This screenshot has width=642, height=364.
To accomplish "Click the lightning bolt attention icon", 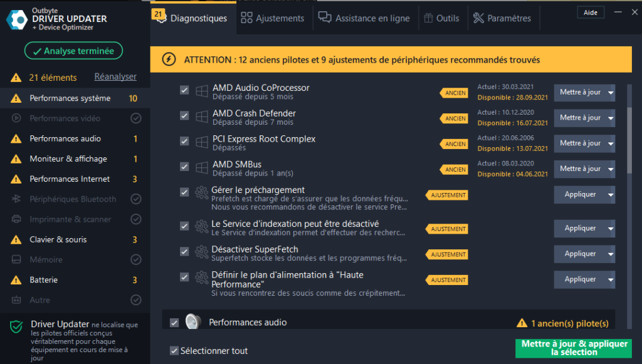I will point(169,60).
